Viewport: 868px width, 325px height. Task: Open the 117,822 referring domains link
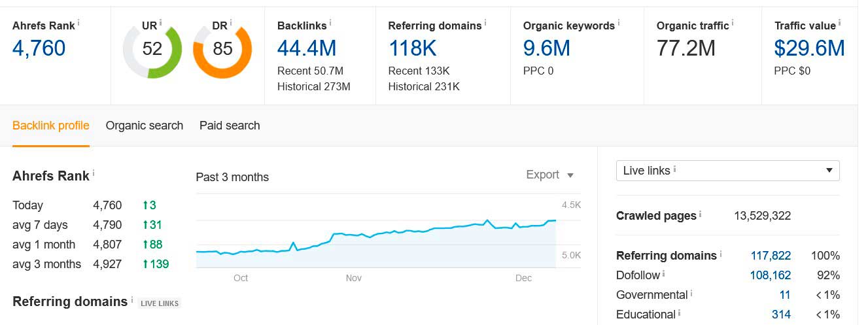[x=771, y=256]
